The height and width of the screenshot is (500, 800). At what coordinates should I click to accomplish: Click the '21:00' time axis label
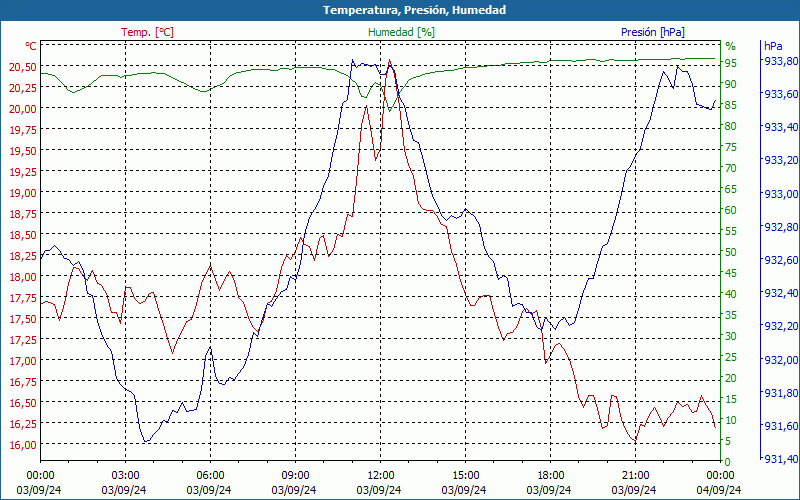[x=635, y=476]
